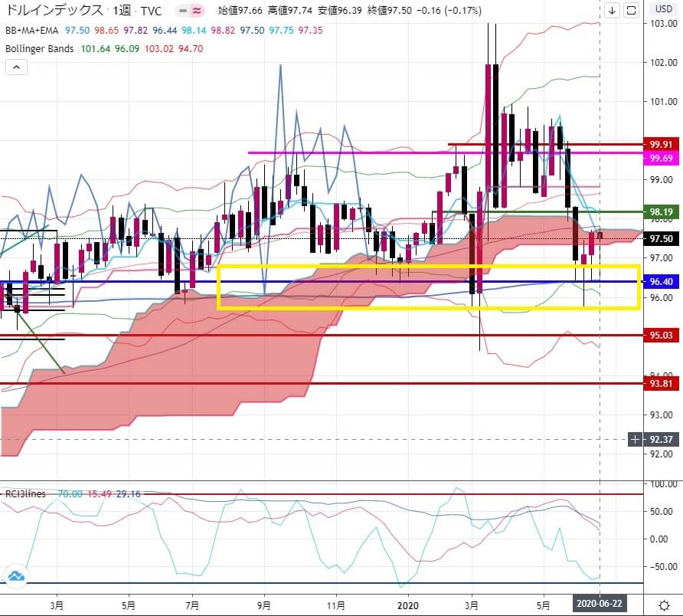Click the 9月 time axis label

(x=264, y=605)
